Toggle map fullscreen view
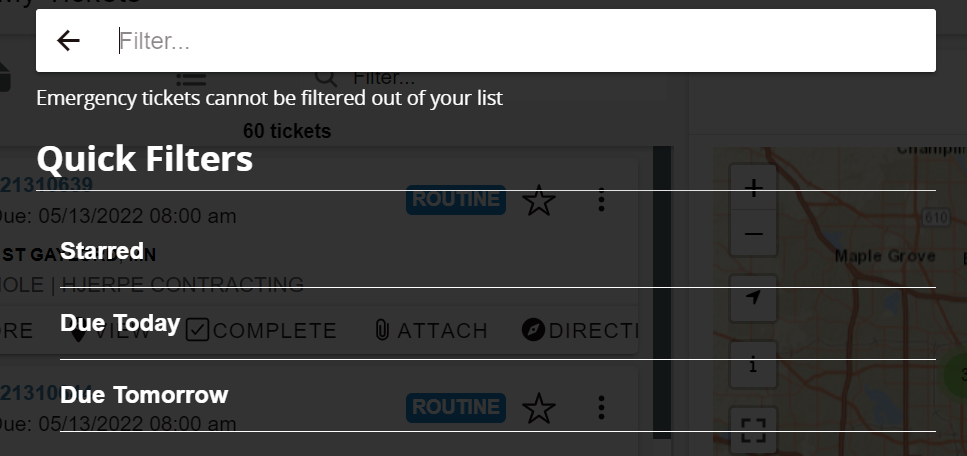The image size is (967, 456). [x=753, y=430]
